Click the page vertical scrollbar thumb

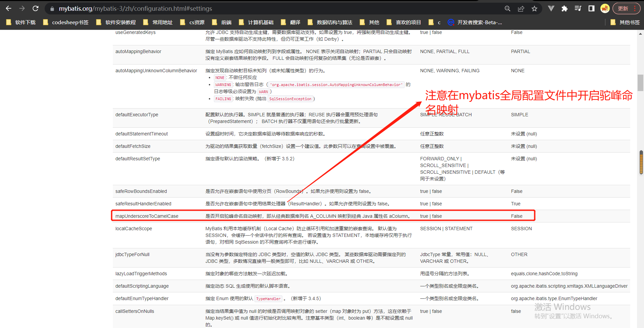pyautogui.click(x=641, y=83)
